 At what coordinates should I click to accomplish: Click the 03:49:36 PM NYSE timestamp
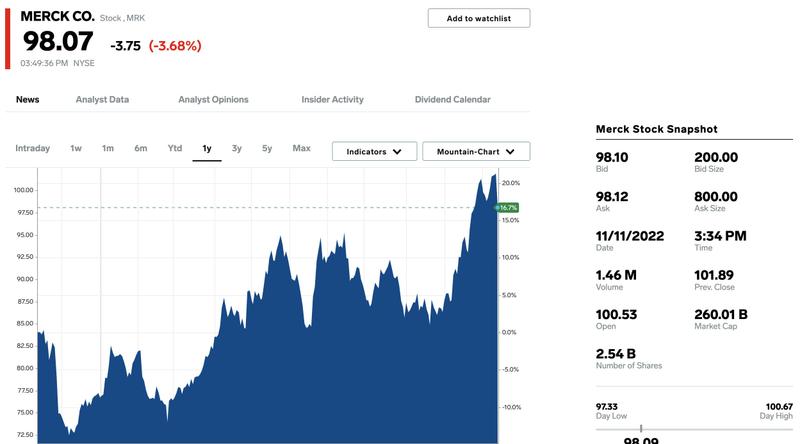click(58, 63)
